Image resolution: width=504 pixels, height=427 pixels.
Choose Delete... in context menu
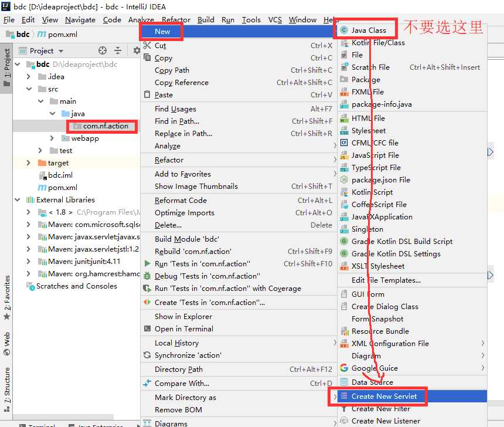pos(238,225)
